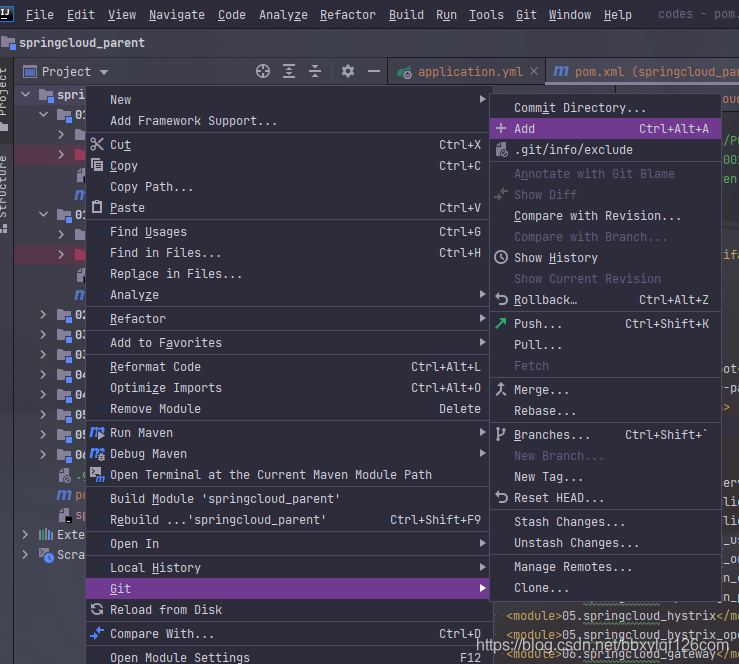Click the springcloud_parent breadcrumb
Screen dimensions: 739x664
(73, 43)
